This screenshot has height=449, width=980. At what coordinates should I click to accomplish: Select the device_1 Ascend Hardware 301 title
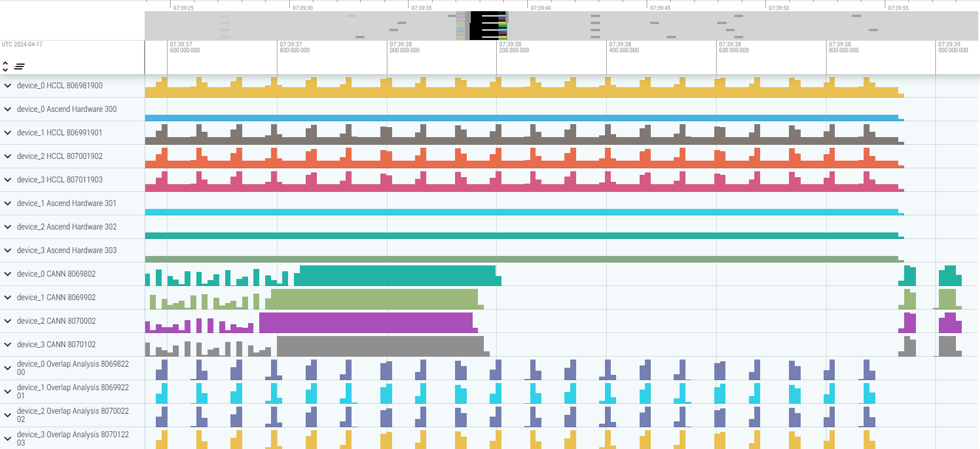[67, 204]
